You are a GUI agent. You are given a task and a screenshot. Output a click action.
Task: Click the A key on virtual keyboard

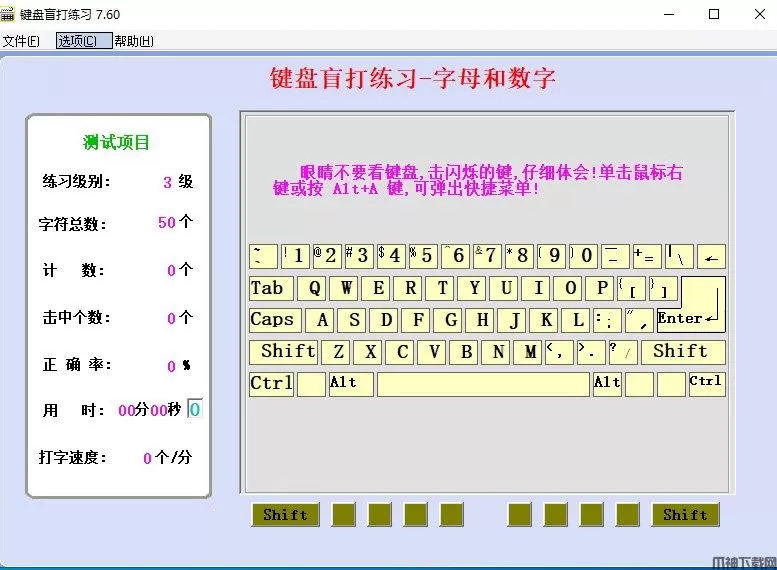click(320, 320)
